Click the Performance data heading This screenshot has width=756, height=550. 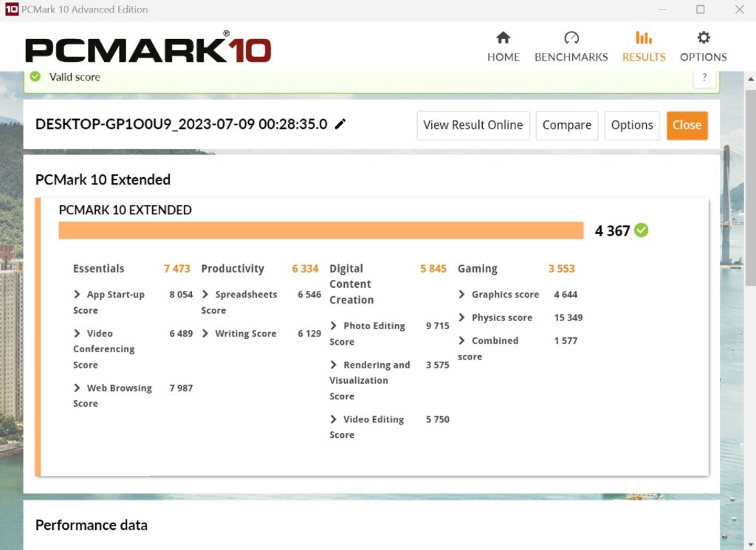(91, 525)
